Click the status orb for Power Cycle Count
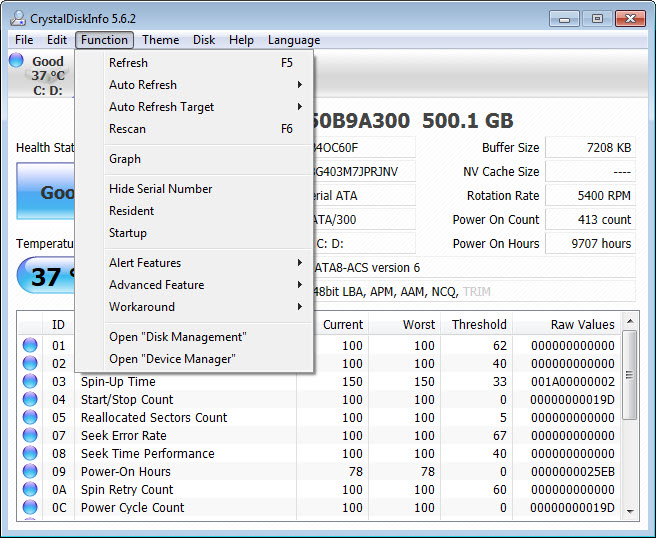656x538 pixels. point(30,507)
